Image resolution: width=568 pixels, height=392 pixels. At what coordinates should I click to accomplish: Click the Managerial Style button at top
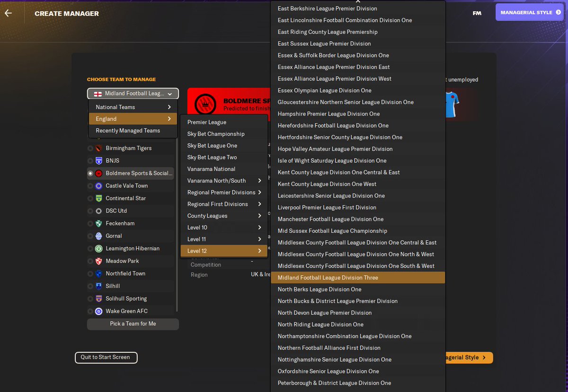530,12
